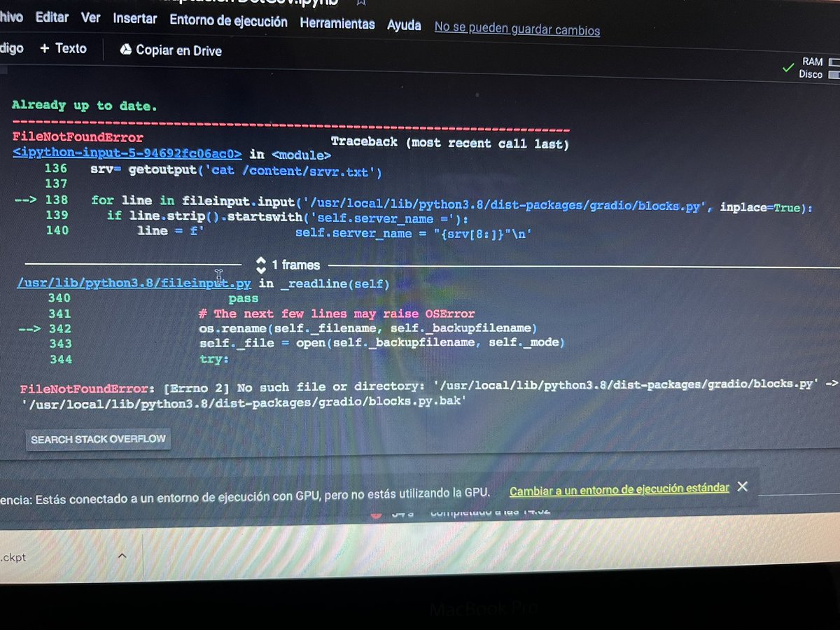
Task: Expand the .ckpt download item chevron
Action: [122, 556]
